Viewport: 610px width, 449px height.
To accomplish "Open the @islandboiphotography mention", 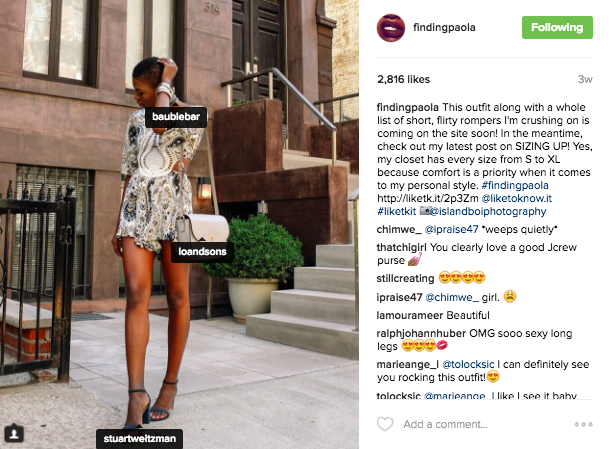I will (488, 211).
